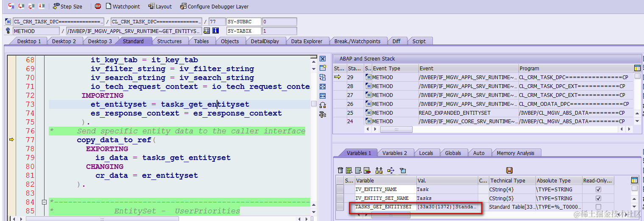Viewport: 644px width, 221px height.
Task: Open the Objects tab
Action: point(230,41)
